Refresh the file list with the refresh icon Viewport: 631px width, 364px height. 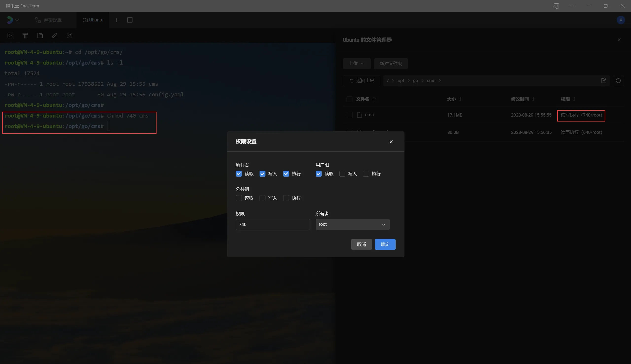(x=618, y=81)
